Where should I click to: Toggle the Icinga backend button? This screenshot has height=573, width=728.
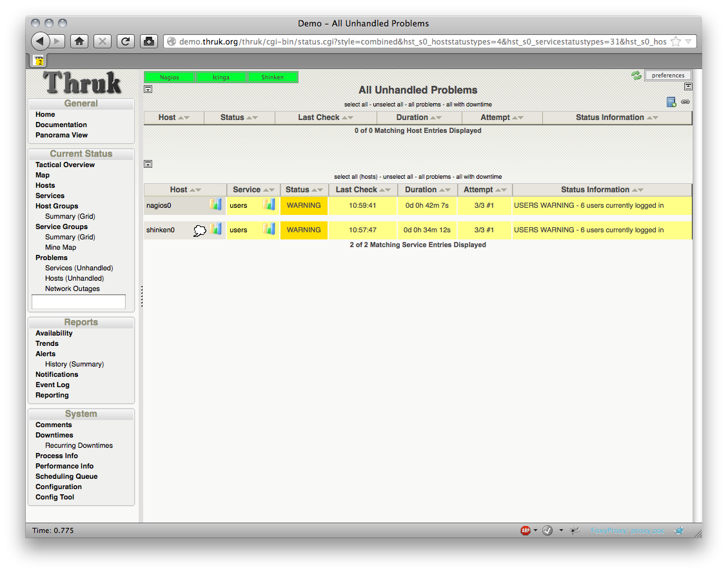click(221, 77)
